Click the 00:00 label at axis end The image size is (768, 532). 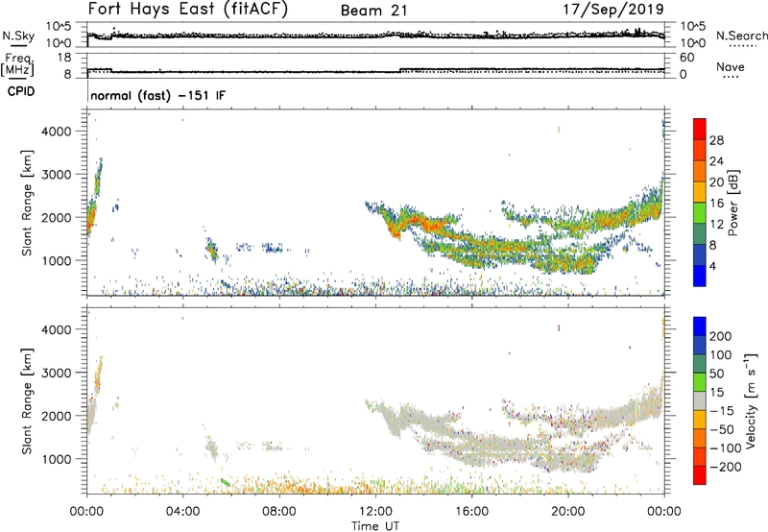point(664,512)
